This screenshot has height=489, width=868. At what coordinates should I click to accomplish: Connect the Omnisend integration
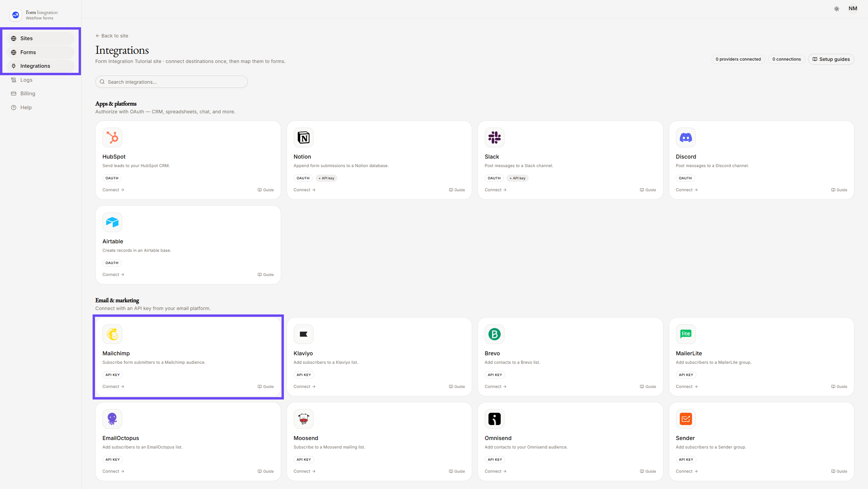(x=496, y=471)
